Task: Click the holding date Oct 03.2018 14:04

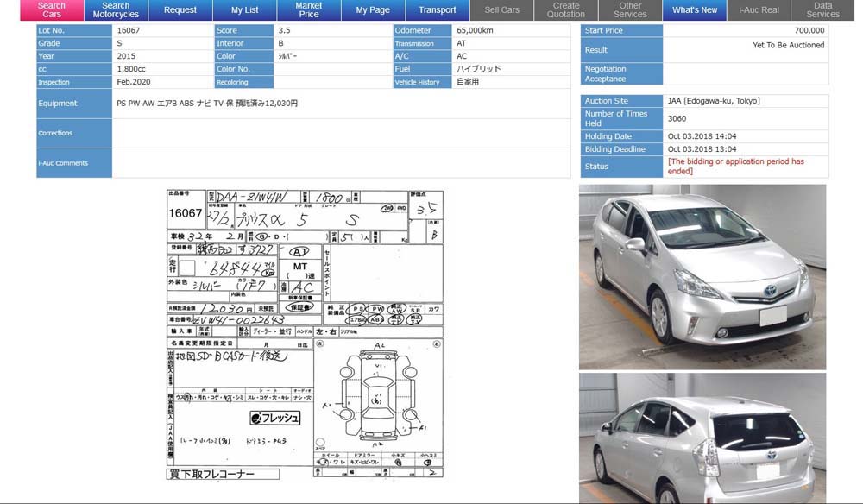Action: [702, 135]
